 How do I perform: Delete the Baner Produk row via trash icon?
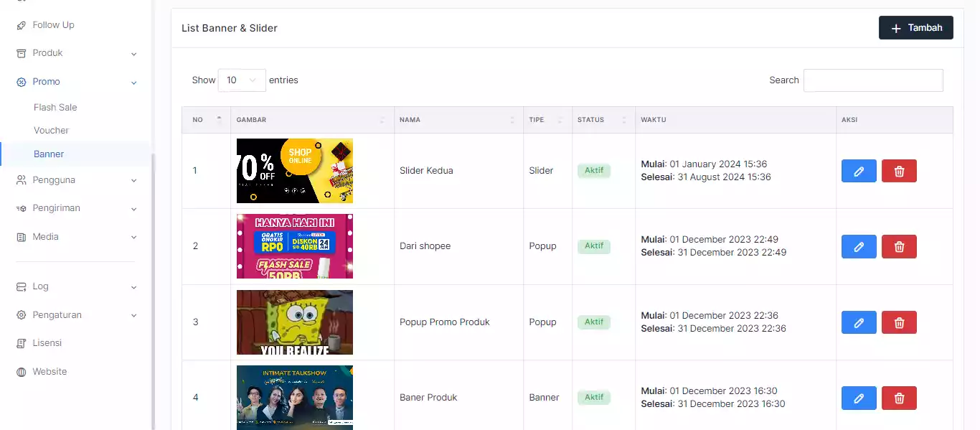coord(899,398)
